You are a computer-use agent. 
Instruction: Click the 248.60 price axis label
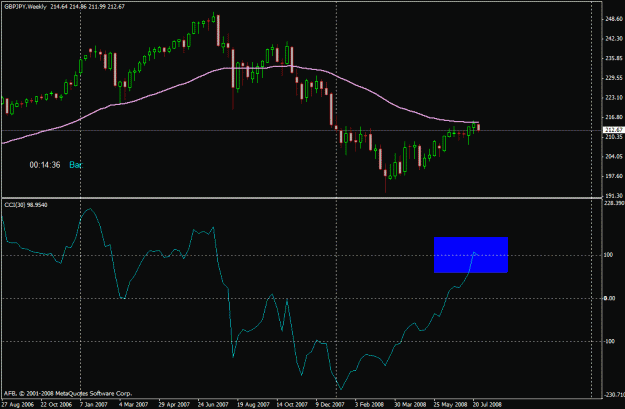[614, 19]
